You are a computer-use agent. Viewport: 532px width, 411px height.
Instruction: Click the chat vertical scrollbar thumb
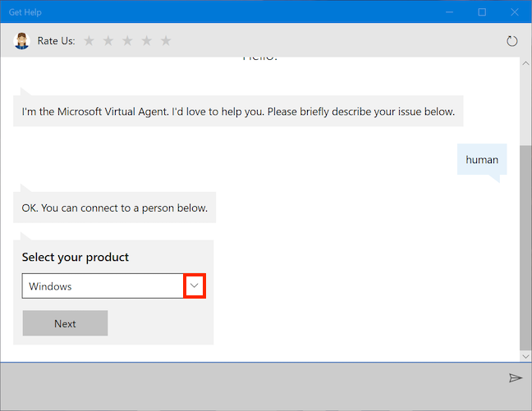tap(525, 246)
